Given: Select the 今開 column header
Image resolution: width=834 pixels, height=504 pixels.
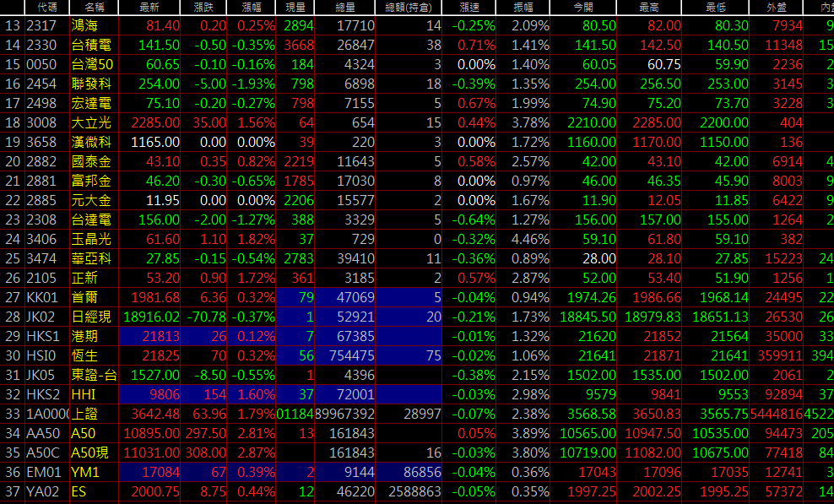Looking at the screenshot, I should pyautogui.click(x=583, y=8).
